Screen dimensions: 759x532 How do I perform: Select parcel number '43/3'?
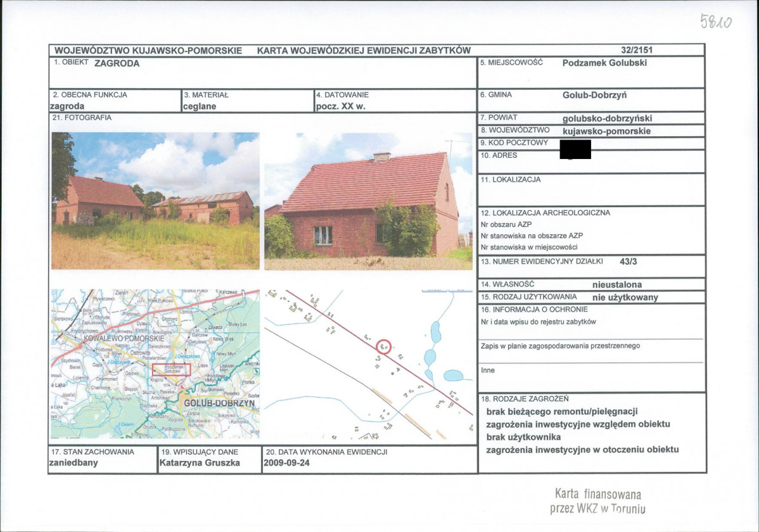[628, 262]
